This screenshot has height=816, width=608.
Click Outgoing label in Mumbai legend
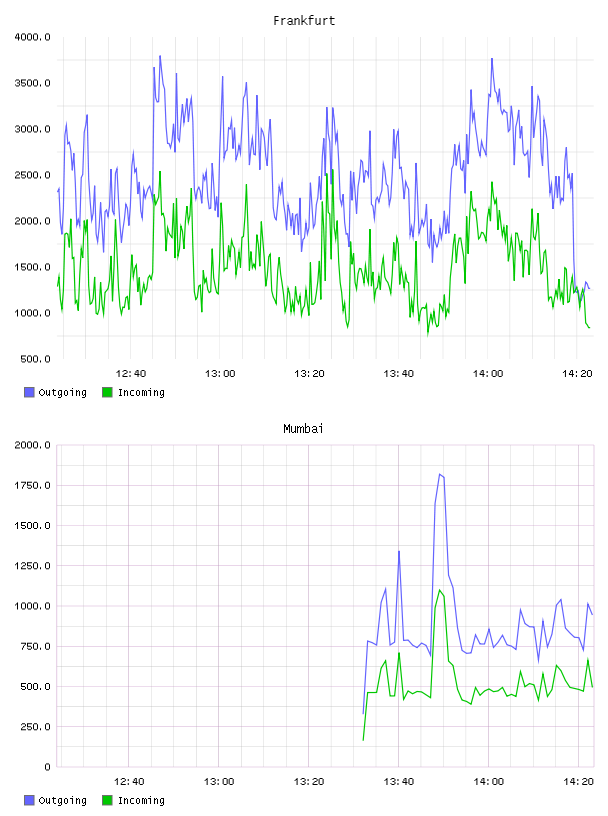coord(62,800)
